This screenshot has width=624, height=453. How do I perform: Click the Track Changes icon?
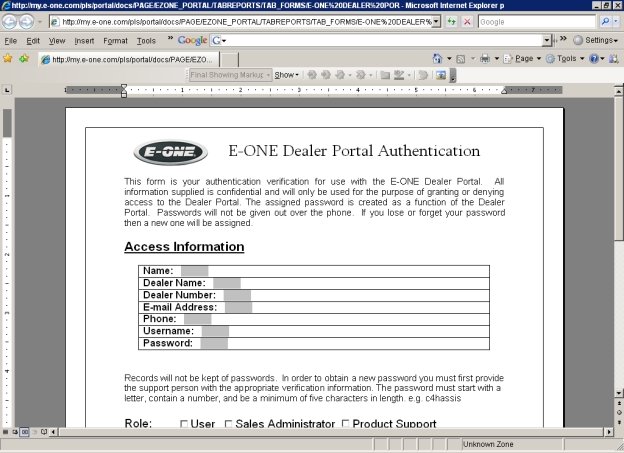point(423,75)
